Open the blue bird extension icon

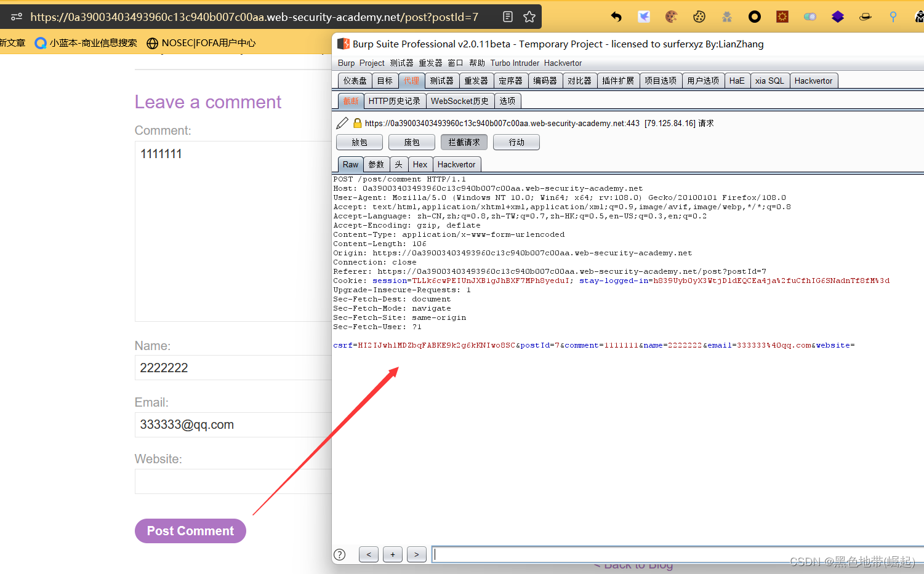644,17
